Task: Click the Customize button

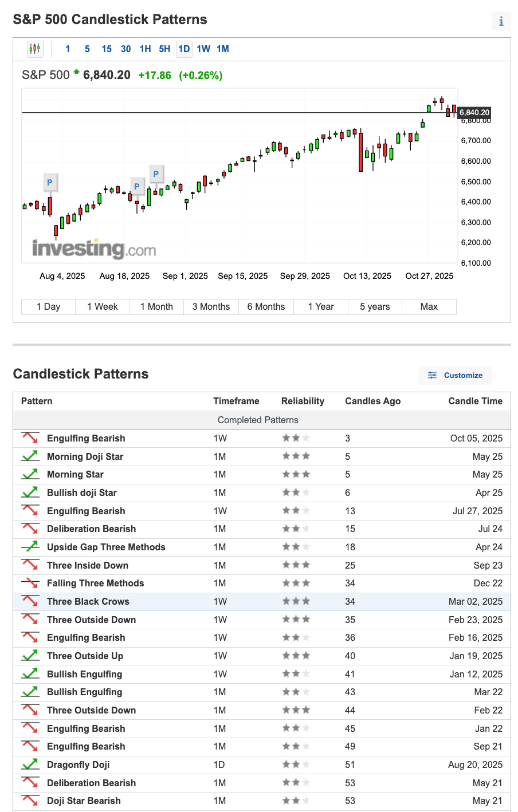Action: pos(455,375)
